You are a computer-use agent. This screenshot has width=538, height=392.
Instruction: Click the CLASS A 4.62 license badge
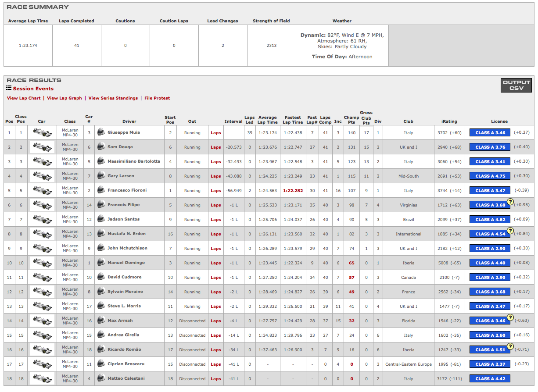coord(490,219)
